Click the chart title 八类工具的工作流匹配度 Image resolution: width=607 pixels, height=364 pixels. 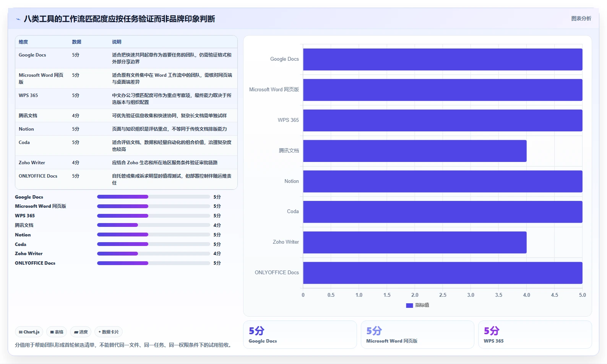click(119, 19)
